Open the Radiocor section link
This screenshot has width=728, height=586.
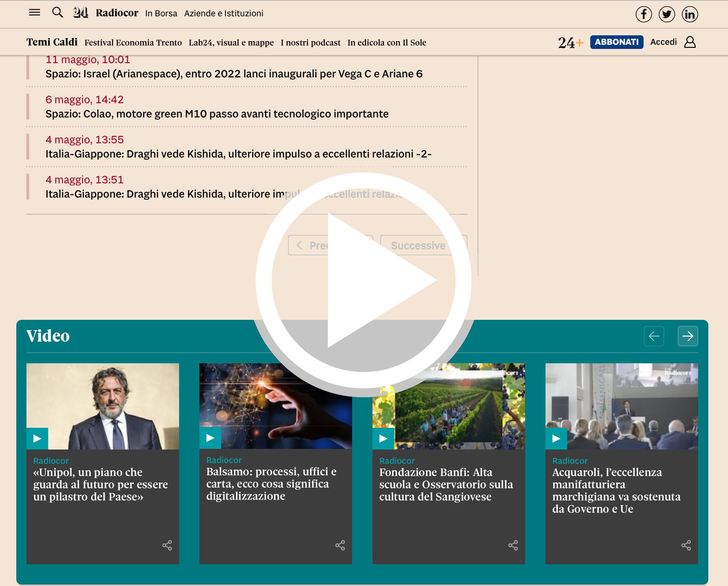pos(117,13)
